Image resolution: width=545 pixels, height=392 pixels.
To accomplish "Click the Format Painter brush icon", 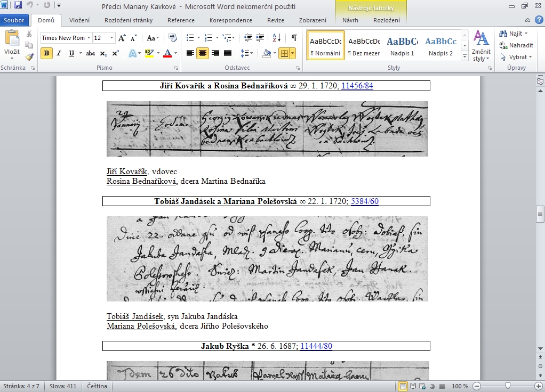I will pos(29,57).
